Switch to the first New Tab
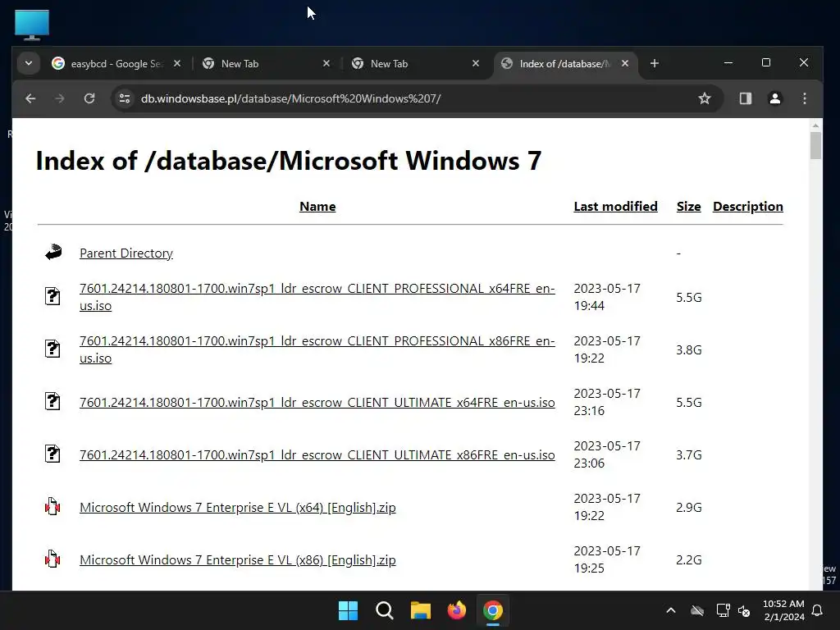This screenshot has width=840, height=630. click(240, 64)
